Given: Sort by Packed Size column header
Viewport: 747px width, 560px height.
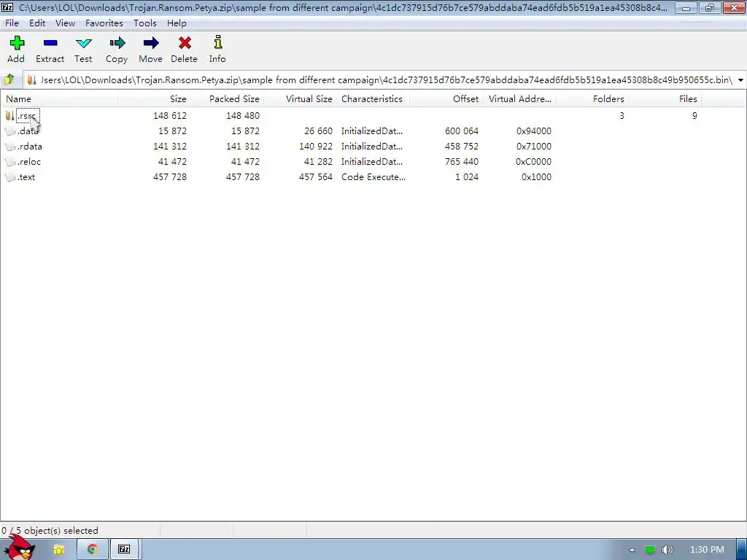Looking at the screenshot, I should (x=228, y=99).
